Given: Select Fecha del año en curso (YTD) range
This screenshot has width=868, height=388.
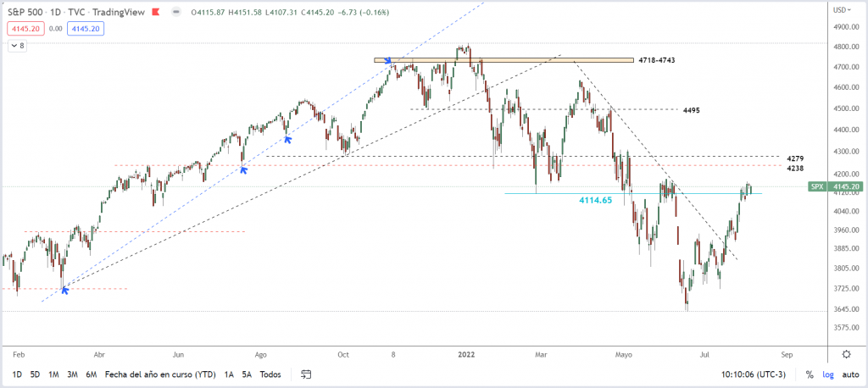Looking at the screenshot, I should tap(160, 374).
